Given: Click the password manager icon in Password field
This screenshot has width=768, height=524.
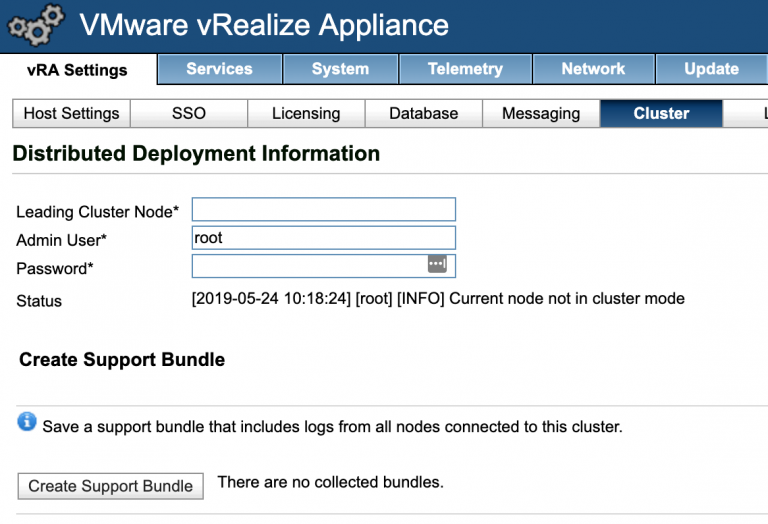Looking at the screenshot, I should click(x=437, y=263).
